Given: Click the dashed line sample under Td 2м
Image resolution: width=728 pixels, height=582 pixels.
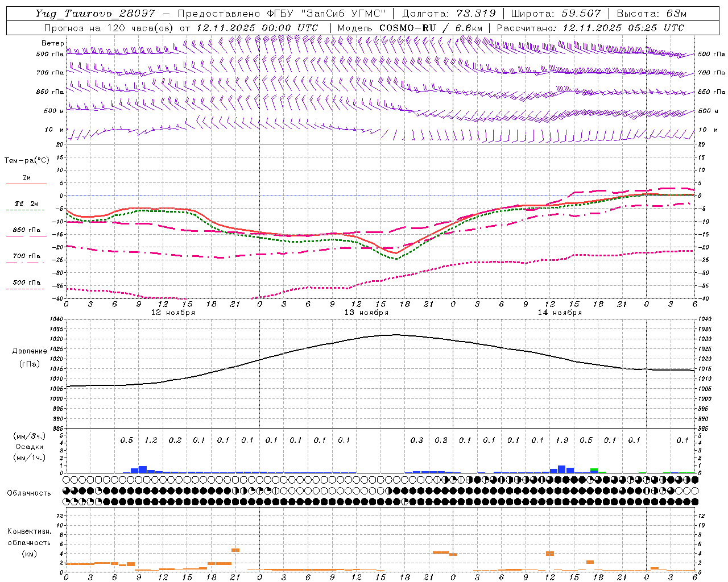Looking at the screenshot, I should (x=26, y=210).
